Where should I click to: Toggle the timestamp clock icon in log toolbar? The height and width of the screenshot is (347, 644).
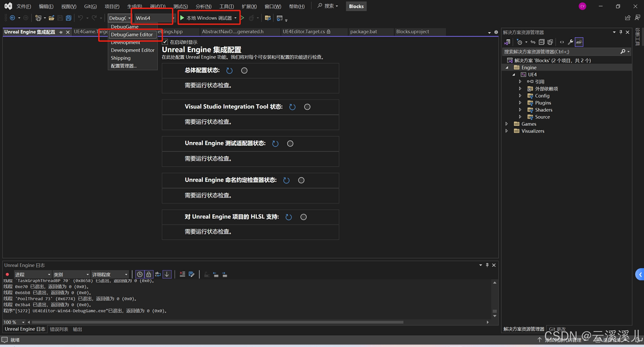coord(140,274)
